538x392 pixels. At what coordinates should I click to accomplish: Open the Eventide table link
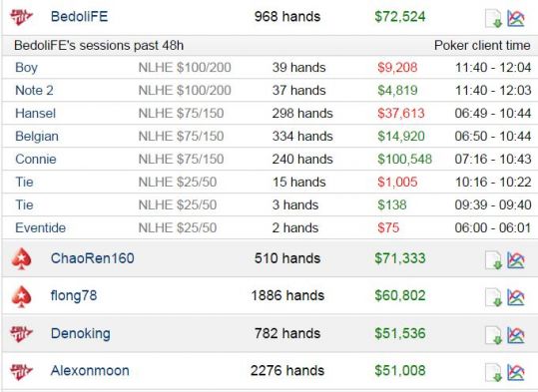[x=41, y=228]
